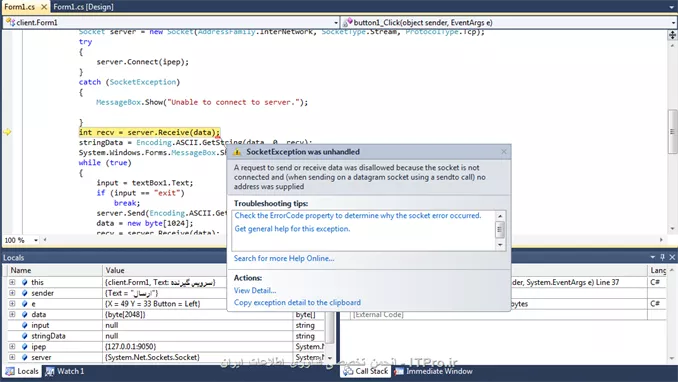This screenshot has width=678, height=382.
Task: Click the editor vertical scrollbar thumb
Action: [672, 131]
